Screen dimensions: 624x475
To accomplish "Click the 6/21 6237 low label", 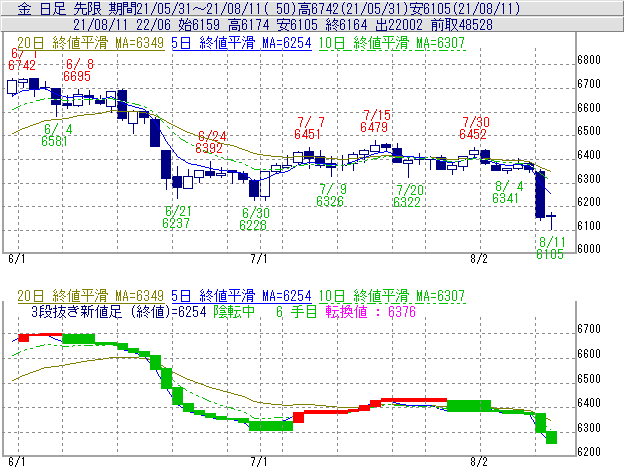I will [x=177, y=217].
